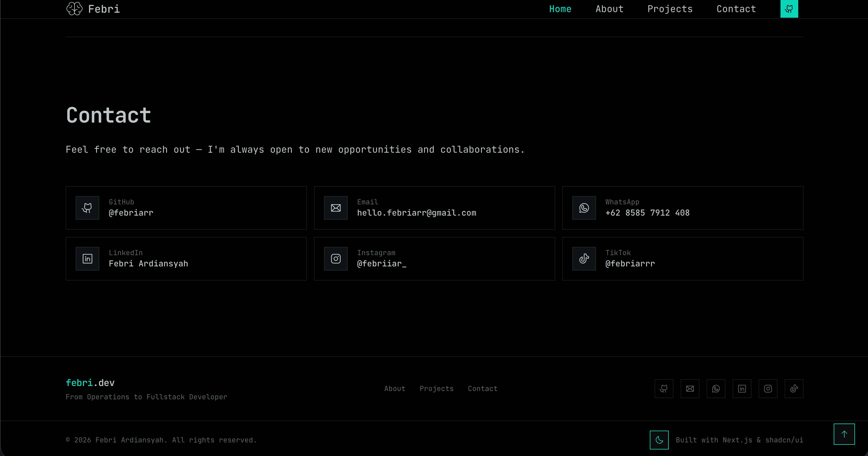
Task: Click the footer LinkedIn social icon
Action: coord(742,389)
